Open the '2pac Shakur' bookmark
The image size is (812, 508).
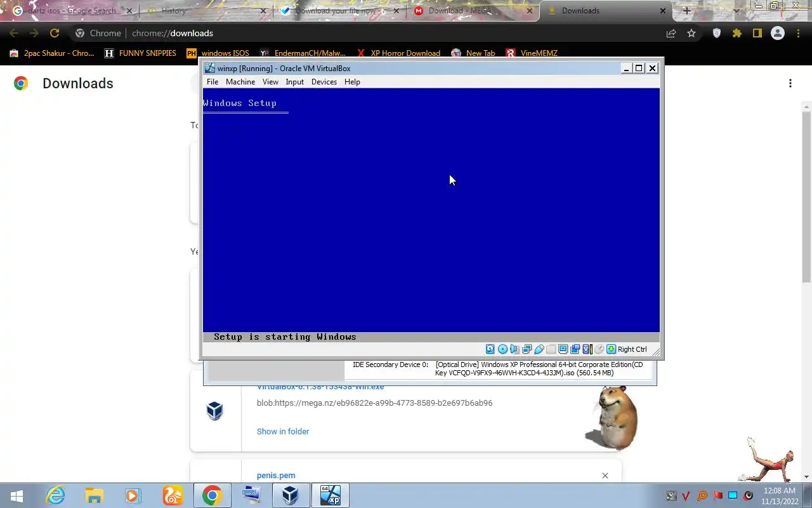click(x=52, y=53)
